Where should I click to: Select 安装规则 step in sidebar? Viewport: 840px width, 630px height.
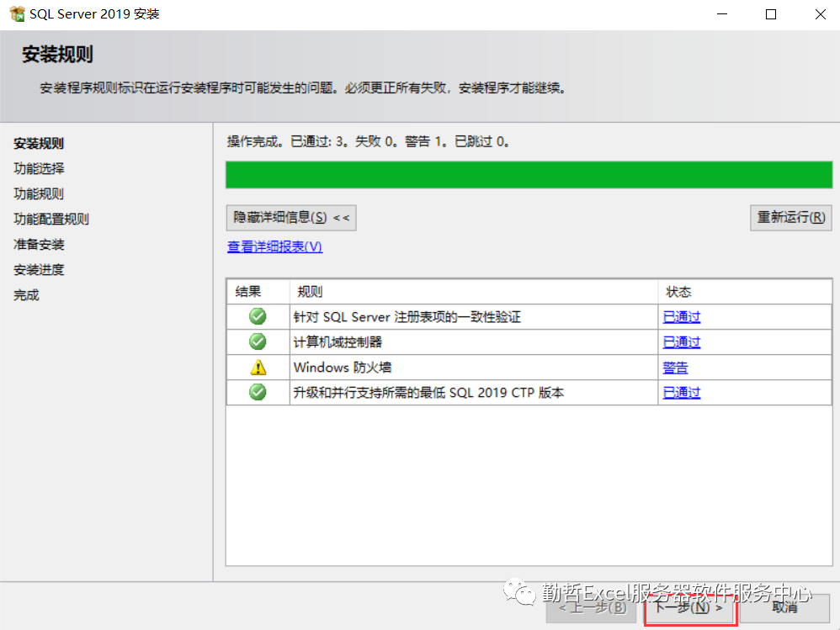pos(39,144)
